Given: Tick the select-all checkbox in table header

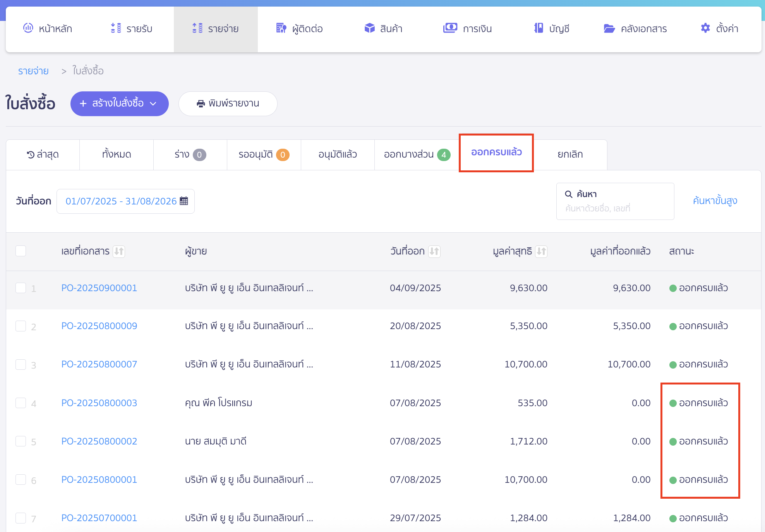Looking at the screenshot, I should tap(21, 251).
